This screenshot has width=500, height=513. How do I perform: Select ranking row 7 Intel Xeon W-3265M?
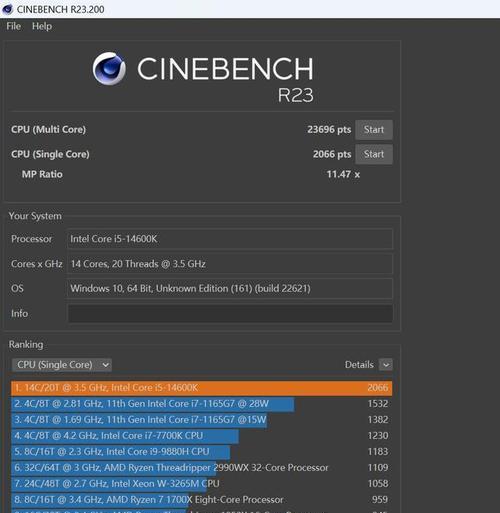[202, 484]
